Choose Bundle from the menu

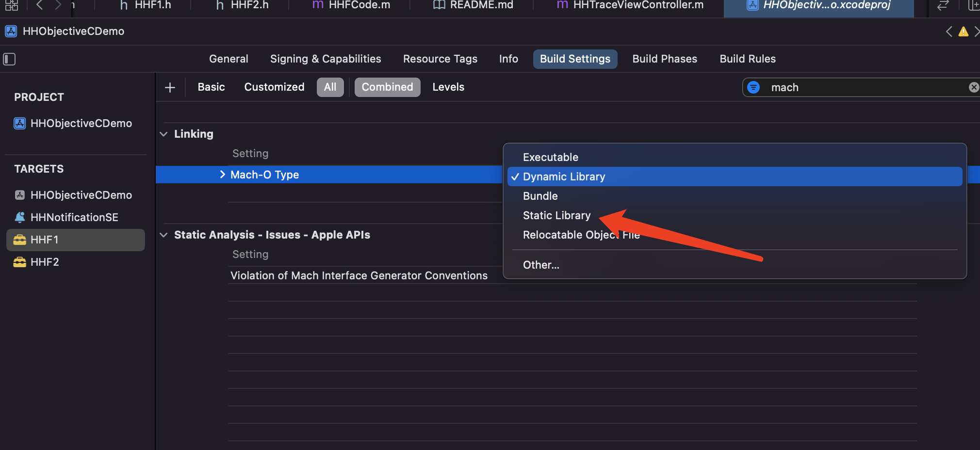(x=735, y=196)
